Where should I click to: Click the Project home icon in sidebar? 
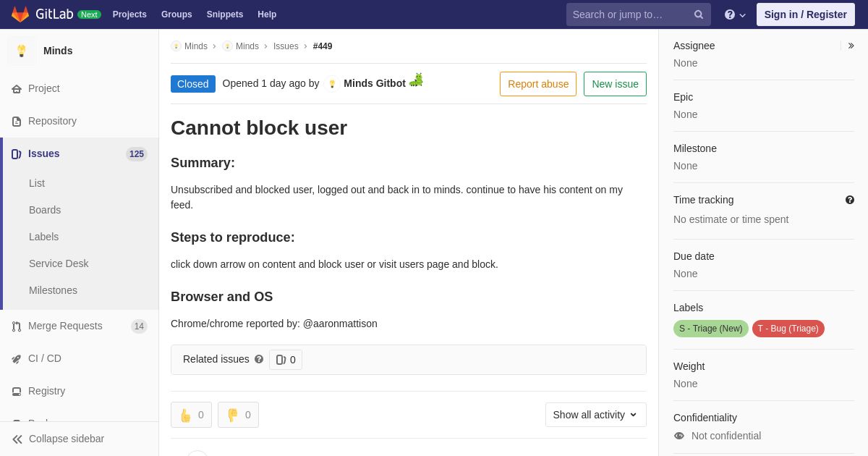tap(17, 89)
